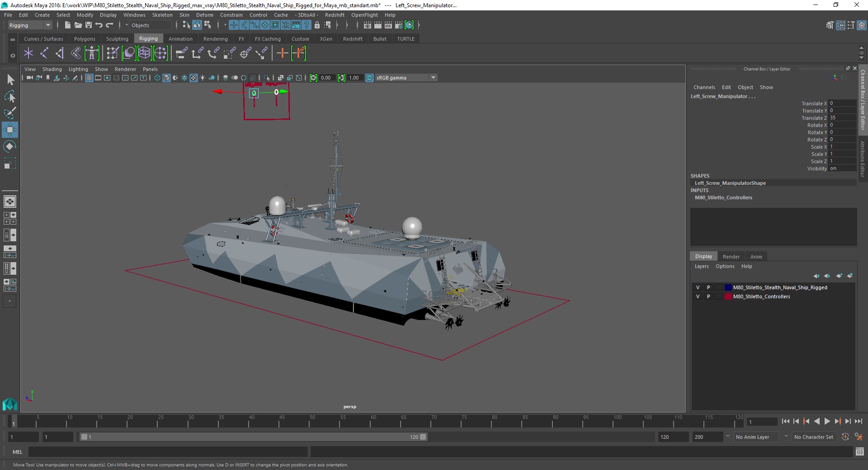Pick the Scale tool
The image size is (868, 470).
[10, 163]
